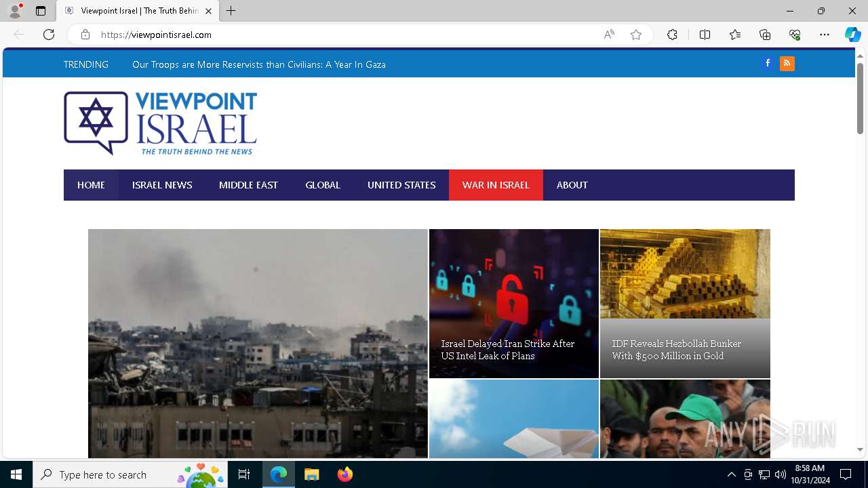Image resolution: width=868 pixels, height=488 pixels.
Task: Launch Firefox from the taskbar
Action: pos(344,474)
